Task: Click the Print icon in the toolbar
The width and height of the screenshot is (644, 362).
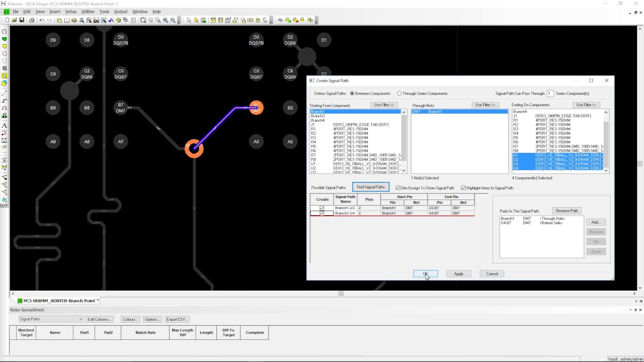Action: pos(32,20)
